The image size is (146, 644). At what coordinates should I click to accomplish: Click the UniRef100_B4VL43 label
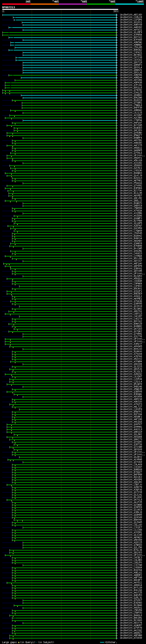point(131,349)
